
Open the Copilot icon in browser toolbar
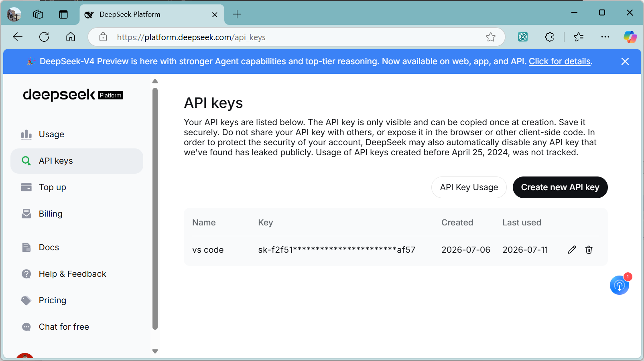(630, 37)
